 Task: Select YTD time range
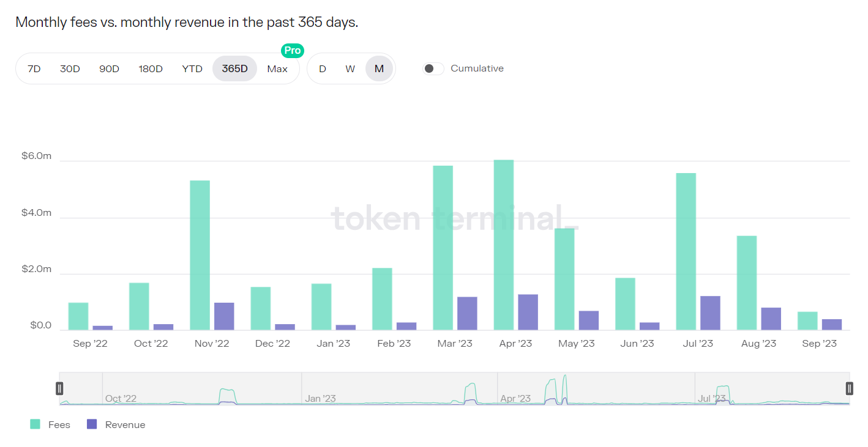(x=192, y=68)
